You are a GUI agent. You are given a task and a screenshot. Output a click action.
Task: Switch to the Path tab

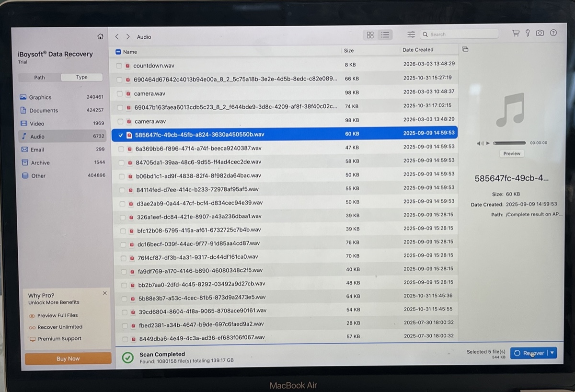tap(40, 77)
